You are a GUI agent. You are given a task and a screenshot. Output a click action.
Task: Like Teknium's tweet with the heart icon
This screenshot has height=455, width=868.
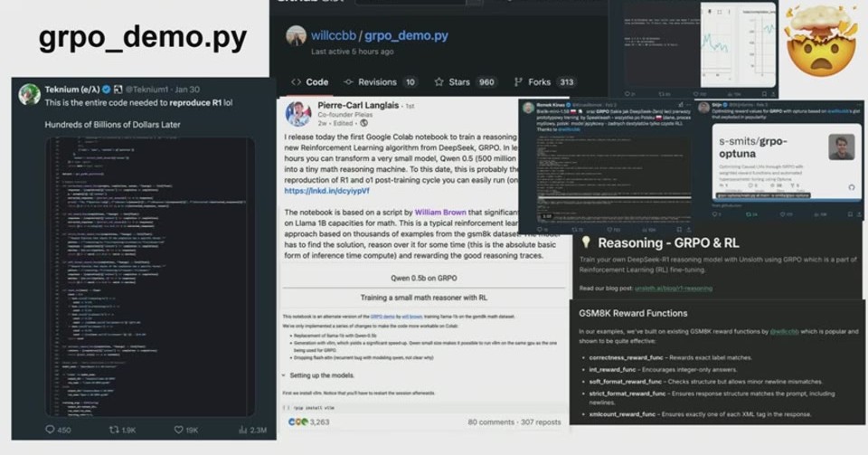pos(178,430)
